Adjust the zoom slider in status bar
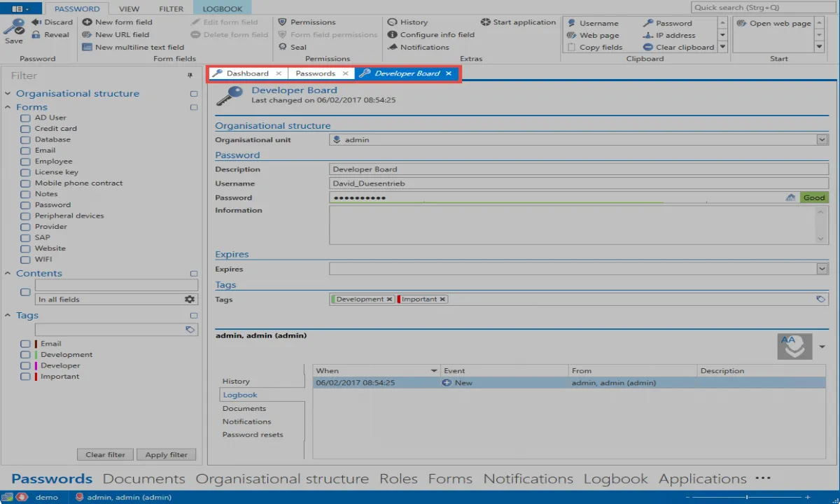Screen dimensions: 840x504 tap(746, 497)
